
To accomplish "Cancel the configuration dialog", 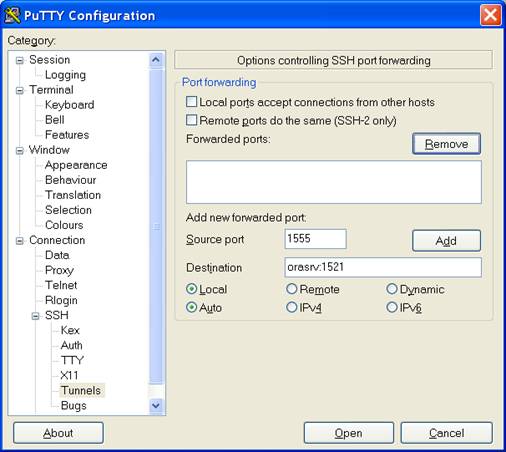I will [x=446, y=433].
